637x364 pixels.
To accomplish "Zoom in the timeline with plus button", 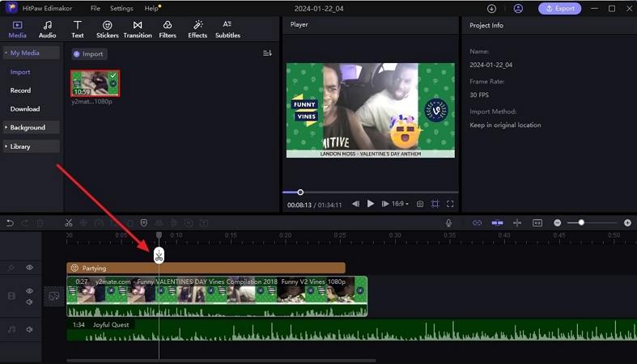I will point(627,222).
